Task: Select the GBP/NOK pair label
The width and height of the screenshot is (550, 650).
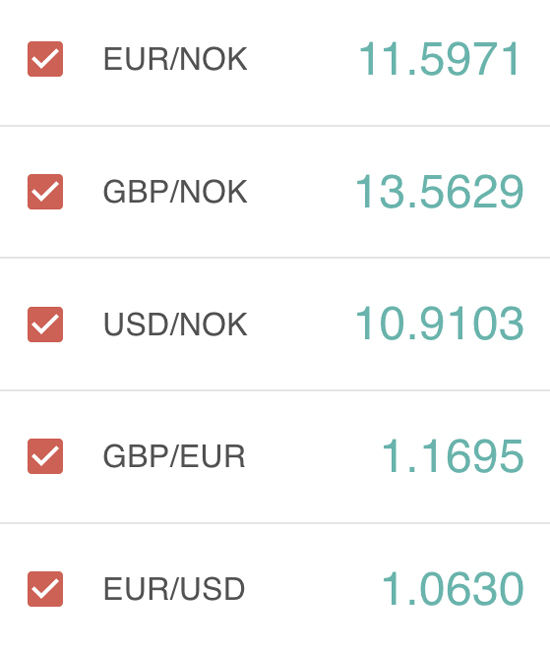Action: click(x=175, y=192)
